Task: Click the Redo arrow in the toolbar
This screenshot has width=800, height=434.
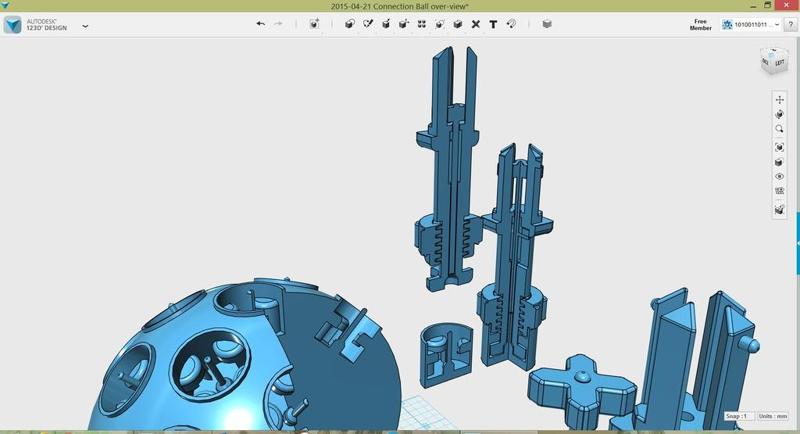Action: 278,24
